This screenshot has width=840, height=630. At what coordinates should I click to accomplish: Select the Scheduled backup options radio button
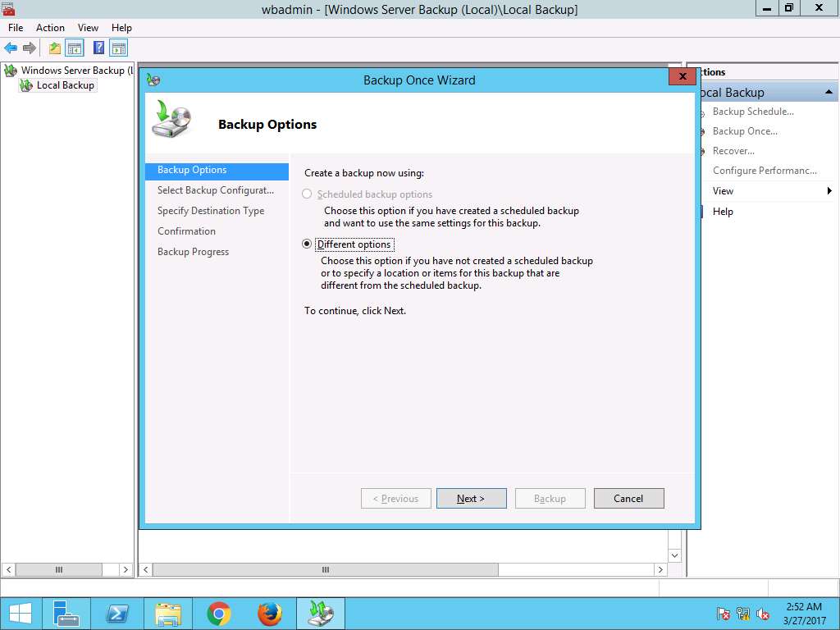pyautogui.click(x=307, y=194)
